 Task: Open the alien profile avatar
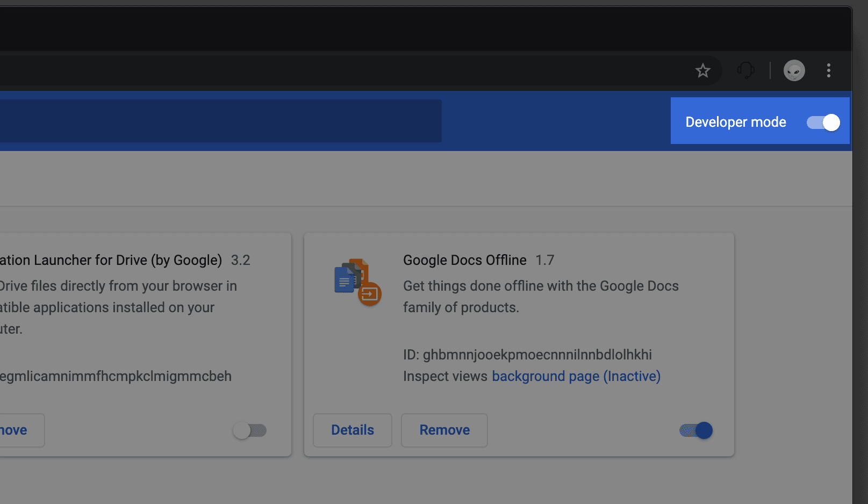[794, 70]
